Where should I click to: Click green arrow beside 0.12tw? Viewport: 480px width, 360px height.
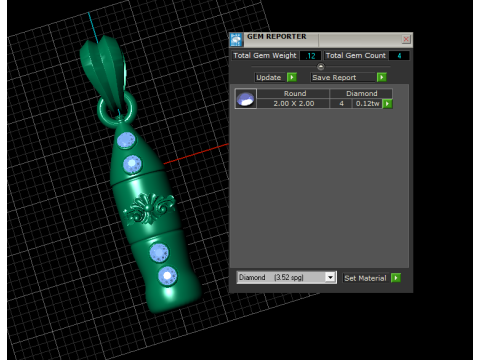(x=387, y=104)
